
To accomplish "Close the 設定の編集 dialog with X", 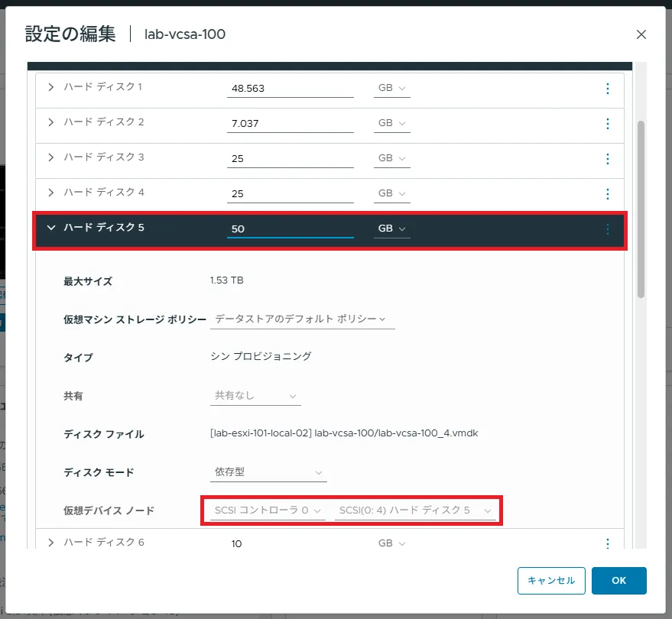I will (x=641, y=34).
